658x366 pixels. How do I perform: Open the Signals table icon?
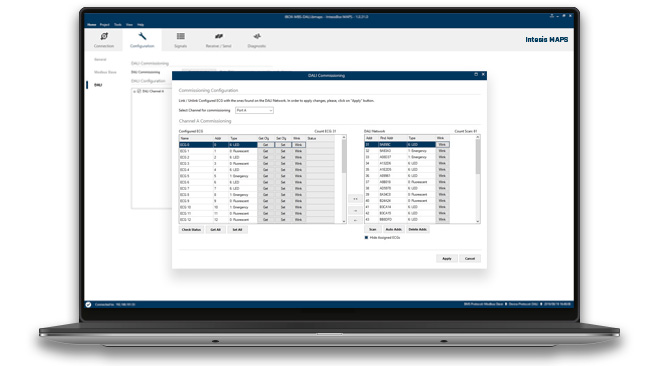point(180,37)
